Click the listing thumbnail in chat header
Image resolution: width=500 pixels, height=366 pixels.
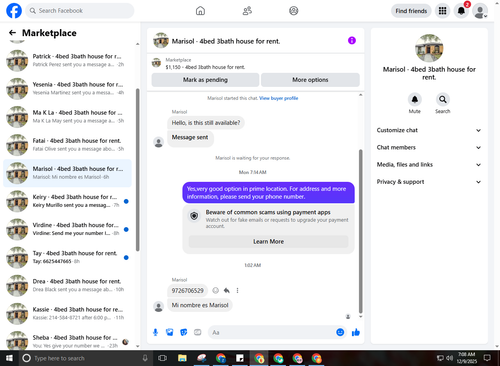coord(161,40)
